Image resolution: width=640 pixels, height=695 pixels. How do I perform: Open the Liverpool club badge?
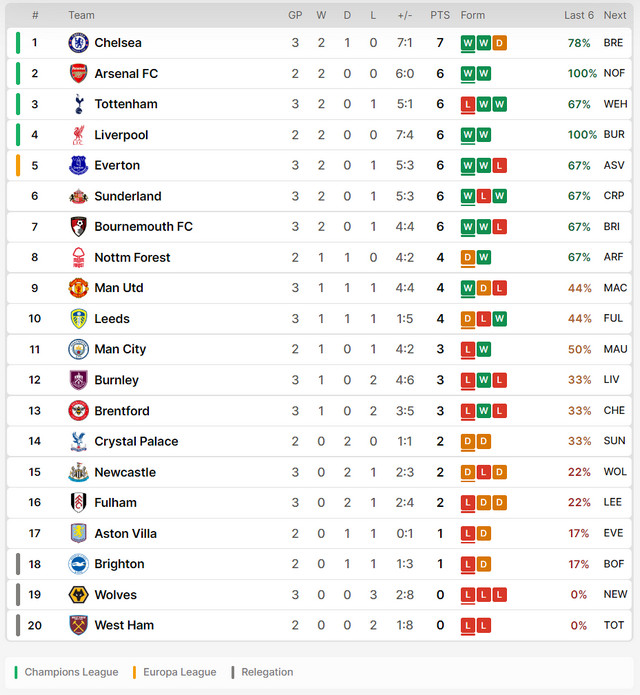[78, 135]
